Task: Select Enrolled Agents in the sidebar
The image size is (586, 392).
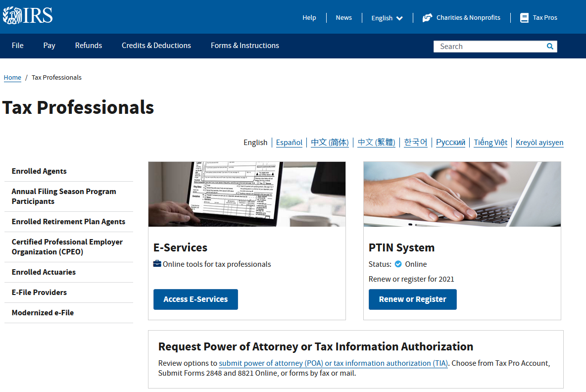Action: (x=39, y=171)
